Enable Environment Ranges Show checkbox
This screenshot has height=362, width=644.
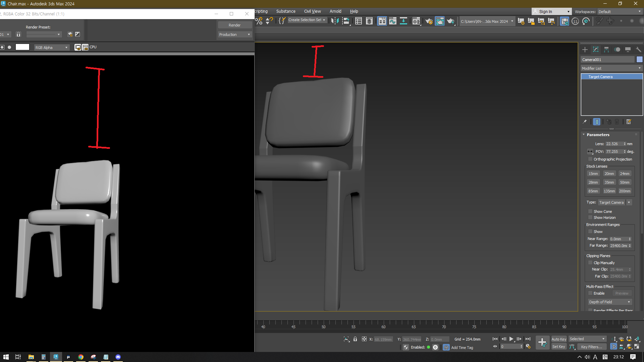coord(590,232)
